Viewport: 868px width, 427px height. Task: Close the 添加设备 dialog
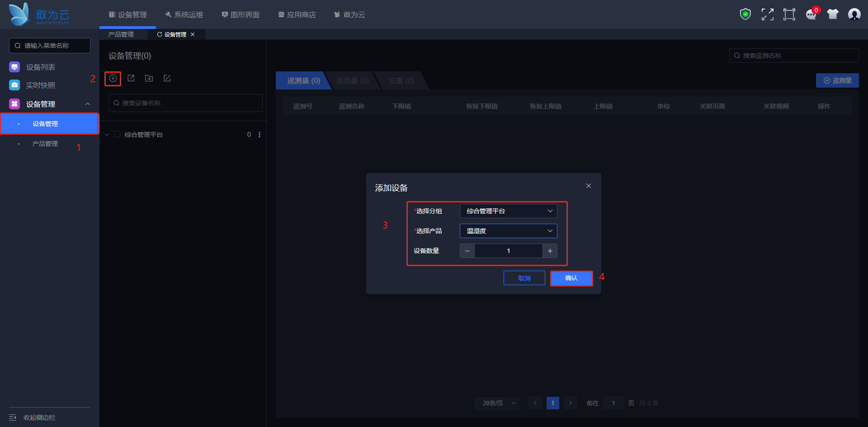point(589,186)
